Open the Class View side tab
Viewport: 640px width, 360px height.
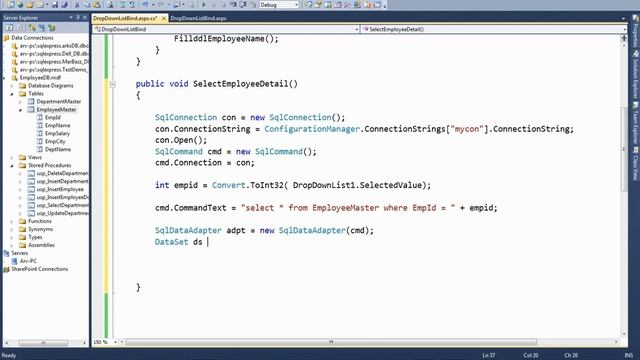(636, 164)
